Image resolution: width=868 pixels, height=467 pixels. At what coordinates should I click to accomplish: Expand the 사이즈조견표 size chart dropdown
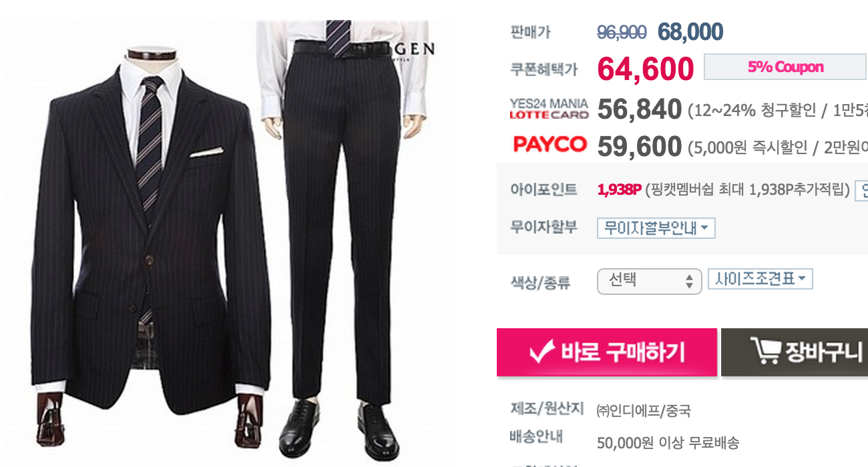760,279
